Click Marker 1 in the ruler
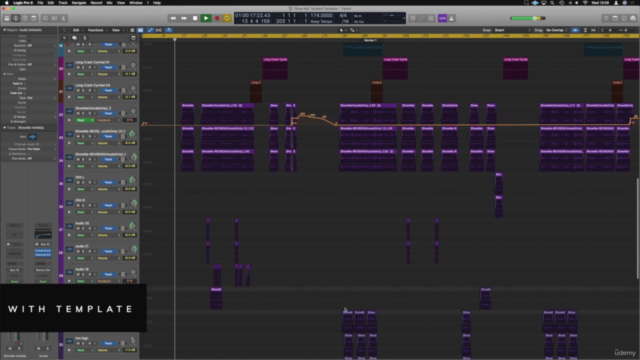This screenshot has height=360, width=640. [x=370, y=40]
